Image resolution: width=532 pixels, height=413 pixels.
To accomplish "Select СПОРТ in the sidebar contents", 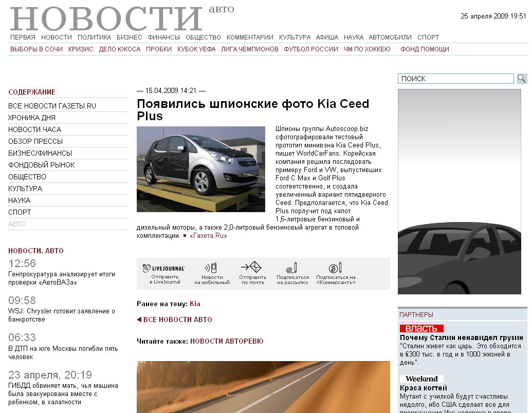I will pos(20,213).
